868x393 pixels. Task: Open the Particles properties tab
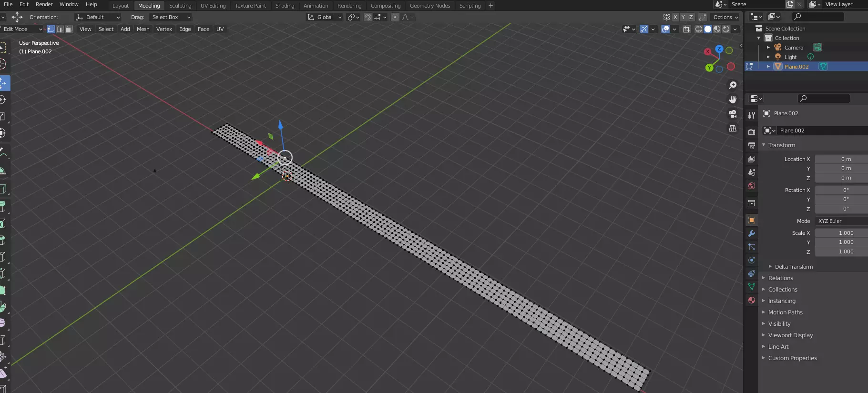coord(752,247)
